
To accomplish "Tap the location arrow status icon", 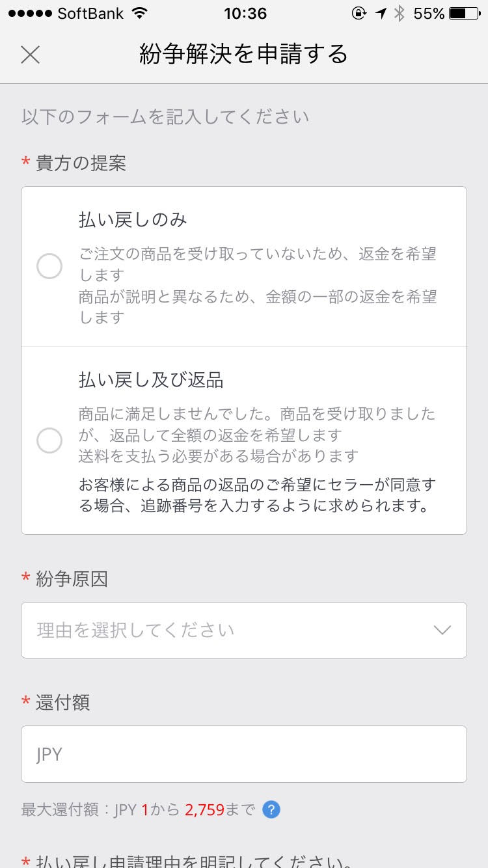I will click(381, 14).
